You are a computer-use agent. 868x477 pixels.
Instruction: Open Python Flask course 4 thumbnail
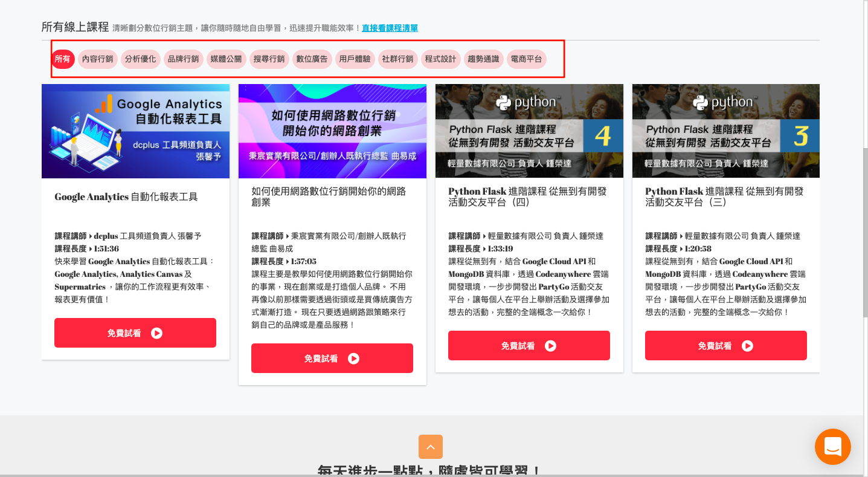(x=529, y=131)
